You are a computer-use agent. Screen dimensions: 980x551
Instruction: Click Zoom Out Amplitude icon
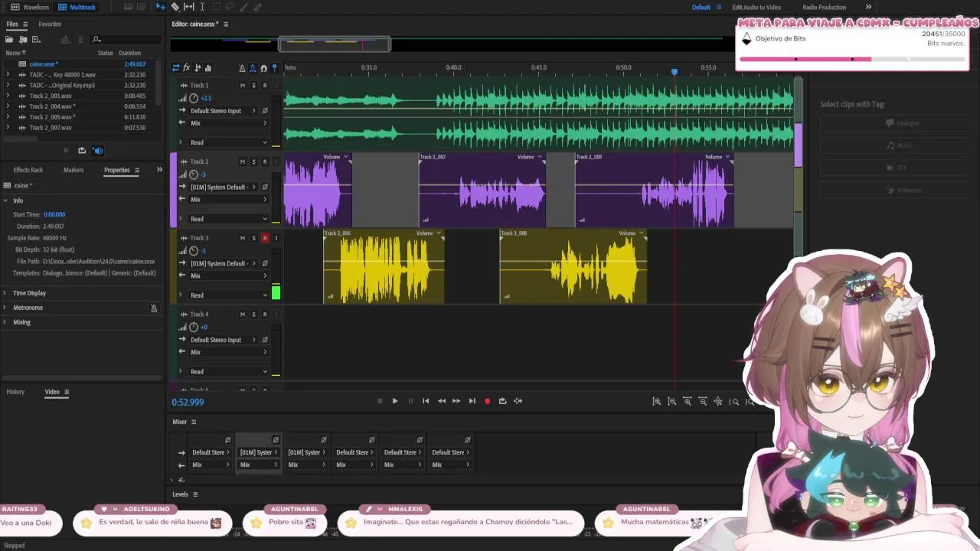[671, 402]
